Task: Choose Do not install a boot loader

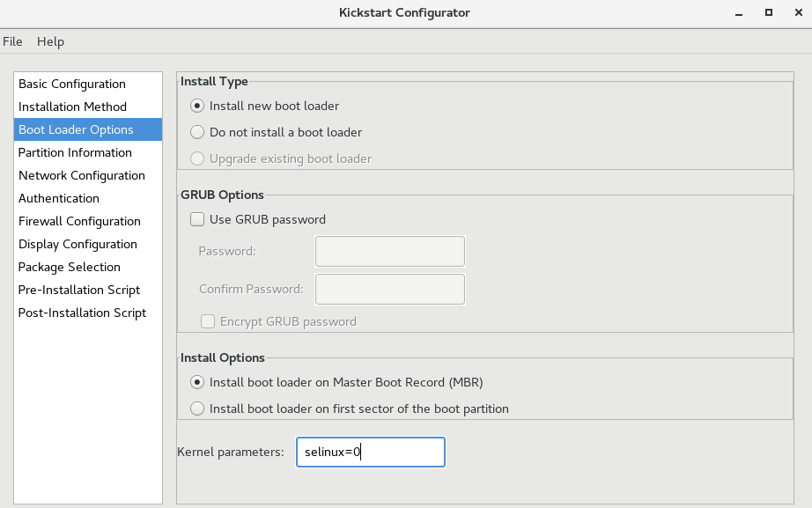Action: point(196,132)
